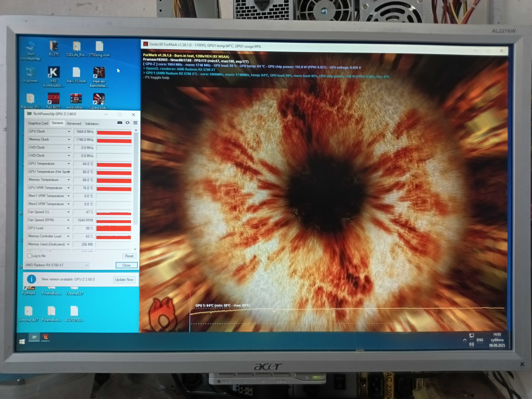Viewport: 532px width, 399px height.
Task: Open the Mem2 VRM Temperature dropdown
Action: click(68, 204)
